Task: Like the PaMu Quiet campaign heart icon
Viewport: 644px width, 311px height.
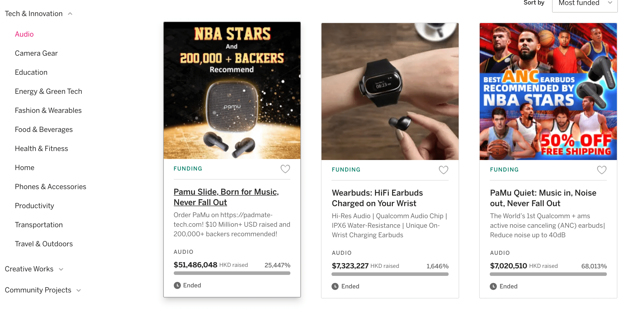Action: coord(602,170)
